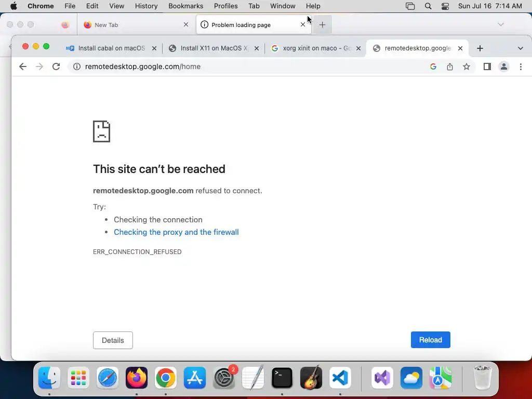Close the Problem loading page tab
The height and width of the screenshot is (399, 532).
[303, 24]
